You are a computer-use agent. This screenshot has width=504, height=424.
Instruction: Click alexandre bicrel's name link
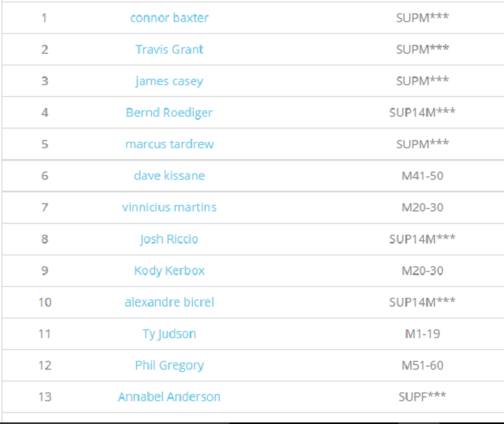[x=169, y=302]
